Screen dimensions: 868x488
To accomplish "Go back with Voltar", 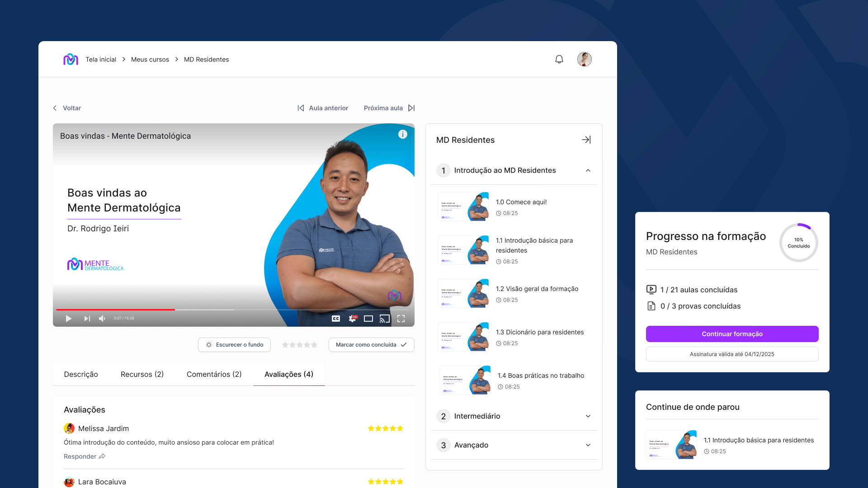I will point(67,108).
